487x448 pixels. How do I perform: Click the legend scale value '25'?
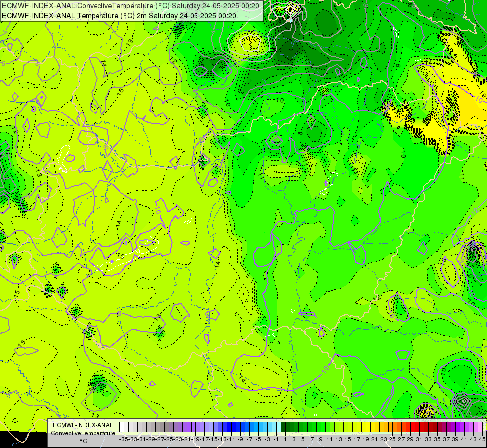pyautogui.click(x=392, y=439)
